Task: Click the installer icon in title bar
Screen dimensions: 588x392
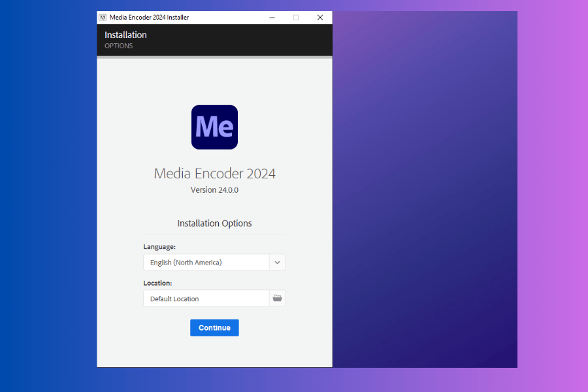Action: 103,18
